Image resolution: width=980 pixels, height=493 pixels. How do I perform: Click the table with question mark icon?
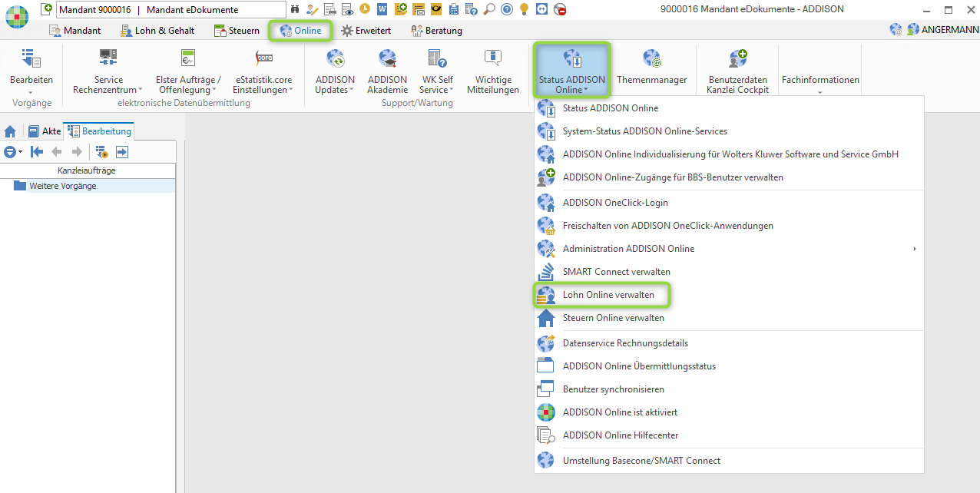pyautogui.click(x=471, y=9)
